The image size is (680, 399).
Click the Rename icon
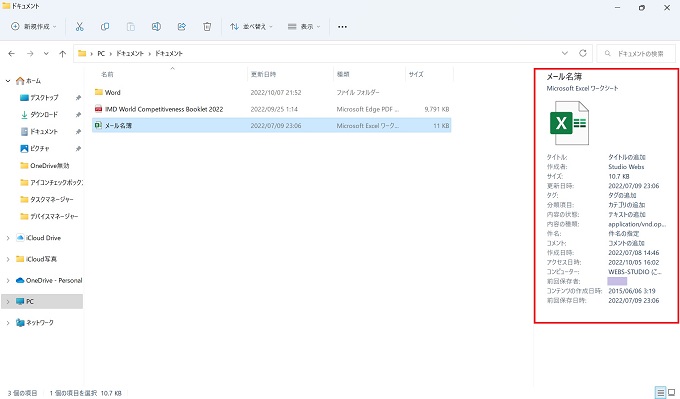coord(156,26)
